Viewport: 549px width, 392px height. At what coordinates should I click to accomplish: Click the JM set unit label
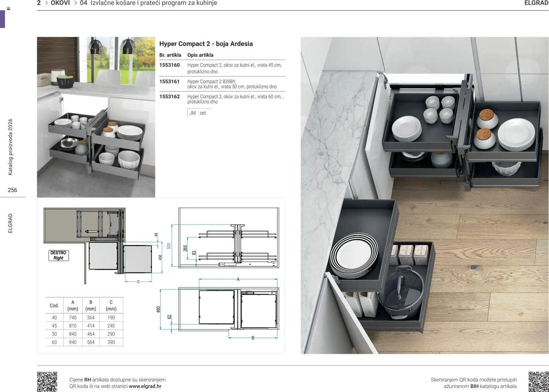198,113
